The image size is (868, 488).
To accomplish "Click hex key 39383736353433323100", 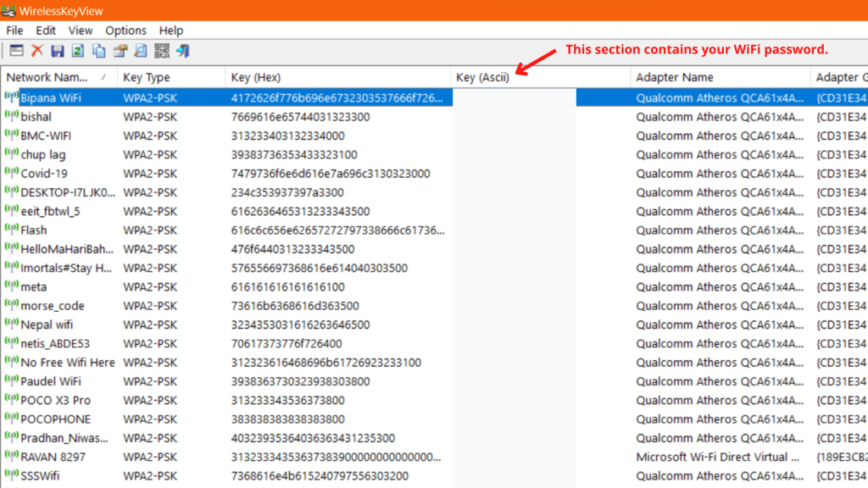I will pyautogui.click(x=294, y=154).
